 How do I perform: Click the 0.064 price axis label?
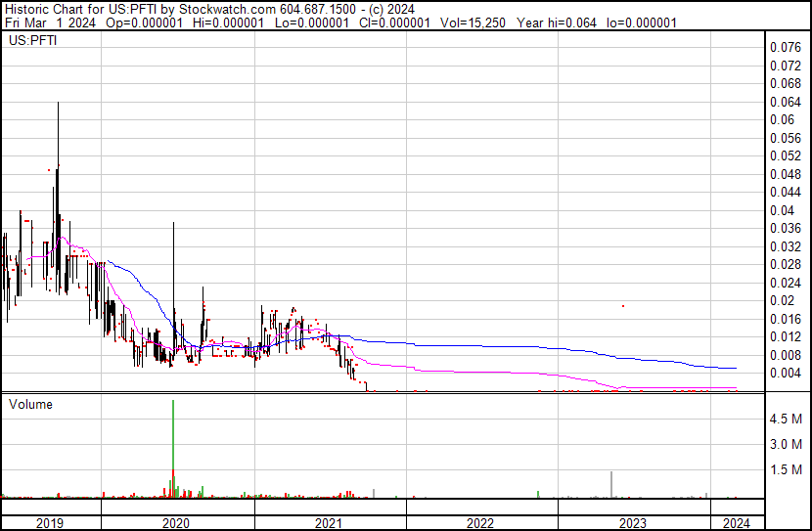pos(786,102)
